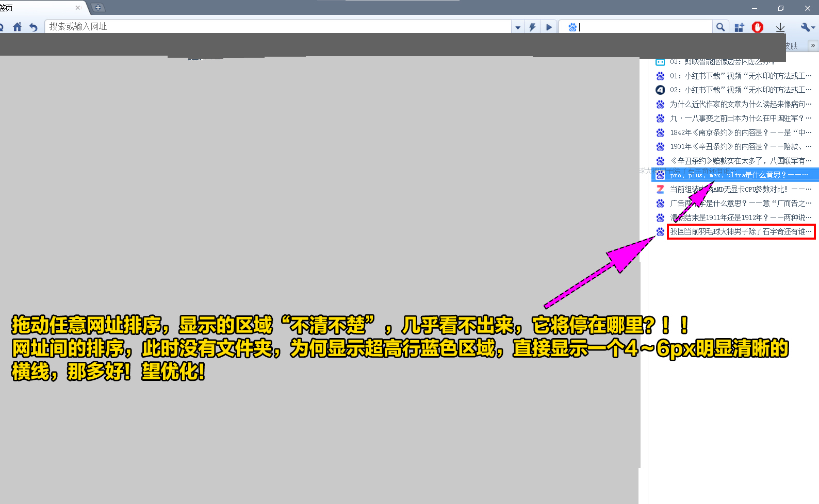819x504 pixels.
Task: Open a new tab with plus button
Action: 98,7
